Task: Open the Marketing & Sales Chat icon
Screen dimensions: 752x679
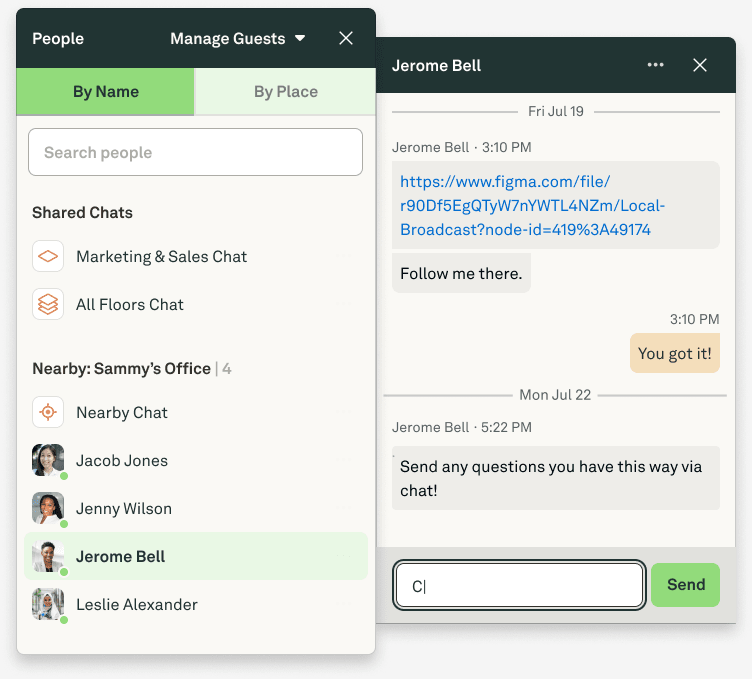Action: [x=48, y=256]
